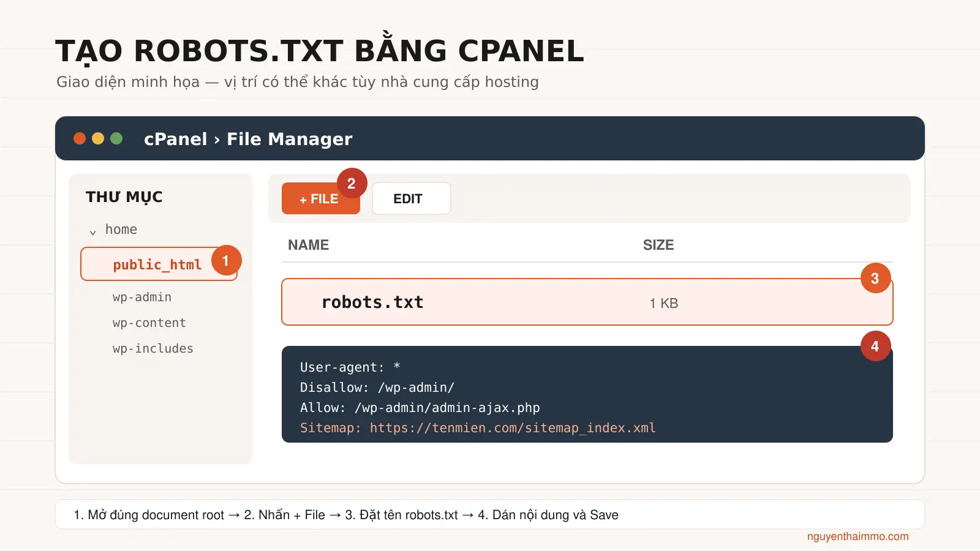This screenshot has width=980, height=551.
Task: Click the EDIT button
Action: pyautogui.click(x=411, y=198)
